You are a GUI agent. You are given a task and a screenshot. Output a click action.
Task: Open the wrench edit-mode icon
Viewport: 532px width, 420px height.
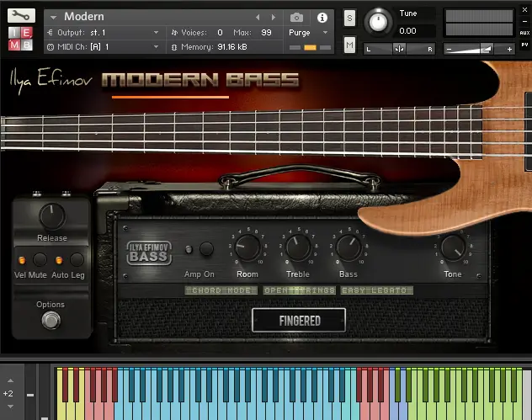pos(21,15)
